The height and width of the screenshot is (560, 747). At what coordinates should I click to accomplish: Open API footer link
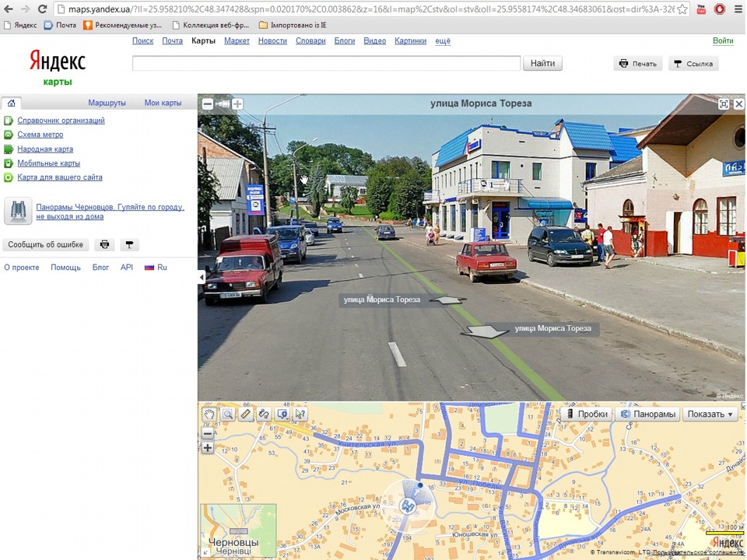pos(127,268)
